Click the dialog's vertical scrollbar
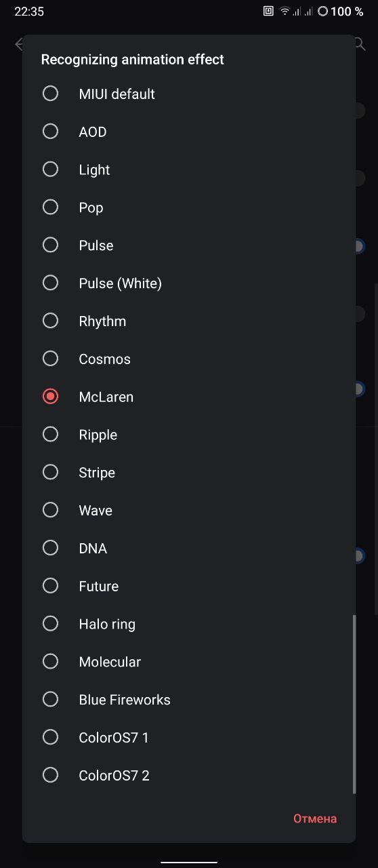The image size is (378, 868). click(354, 704)
